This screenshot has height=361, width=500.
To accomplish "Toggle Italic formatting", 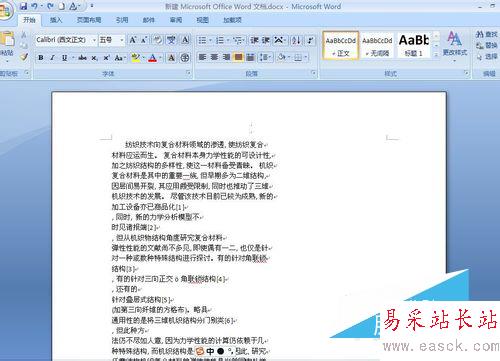I will pos(52,58).
